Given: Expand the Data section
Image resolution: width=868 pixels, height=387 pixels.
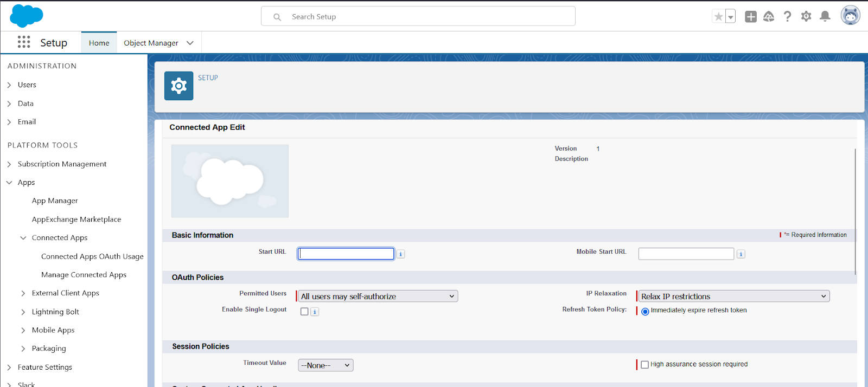Looking at the screenshot, I should 9,104.
